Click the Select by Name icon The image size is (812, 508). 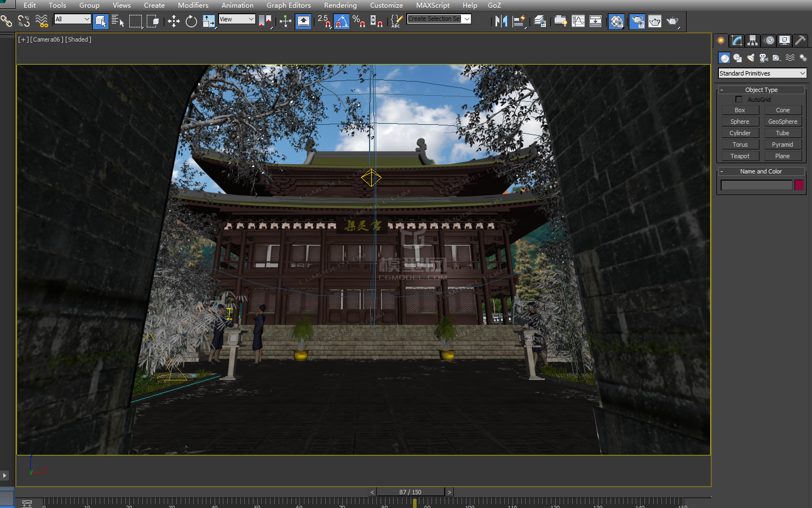(117, 21)
